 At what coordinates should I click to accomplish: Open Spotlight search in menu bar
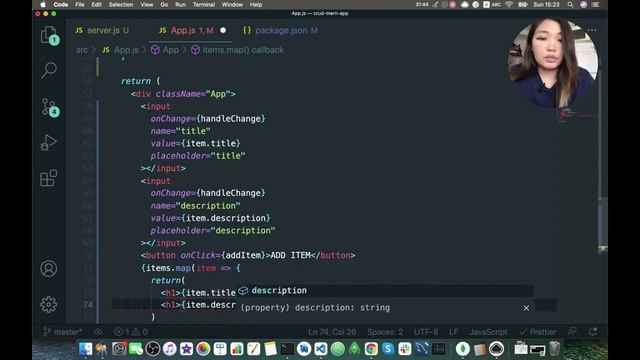pos(570,4)
